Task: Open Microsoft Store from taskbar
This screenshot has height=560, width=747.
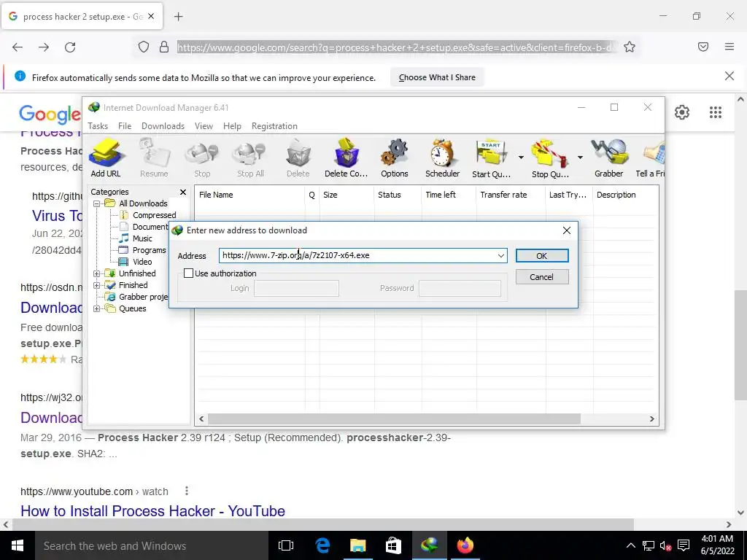Action: pos(393,545)
